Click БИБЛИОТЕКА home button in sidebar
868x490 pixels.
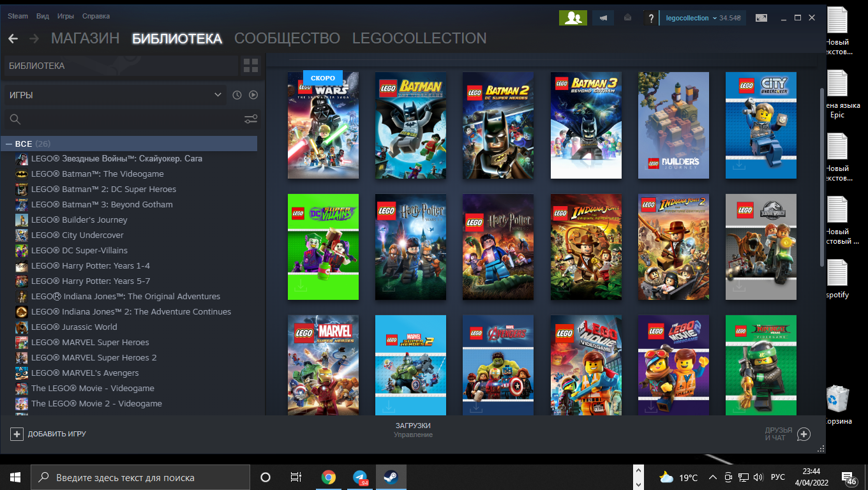(x=121, y=66)
